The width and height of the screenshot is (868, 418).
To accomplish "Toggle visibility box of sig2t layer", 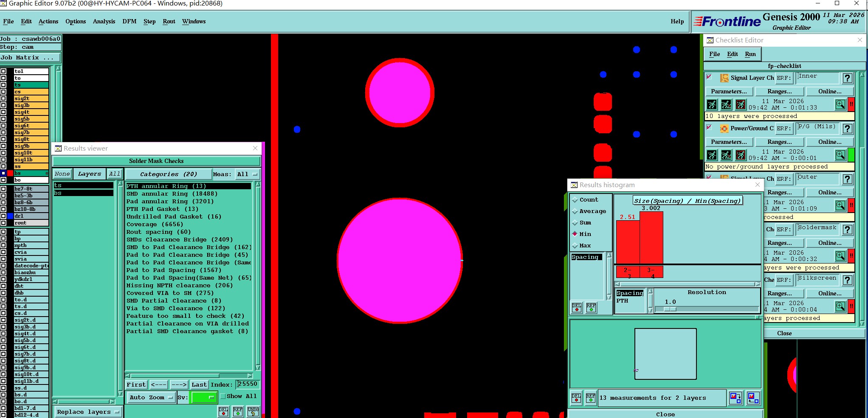I will click(x=3, y=98).
